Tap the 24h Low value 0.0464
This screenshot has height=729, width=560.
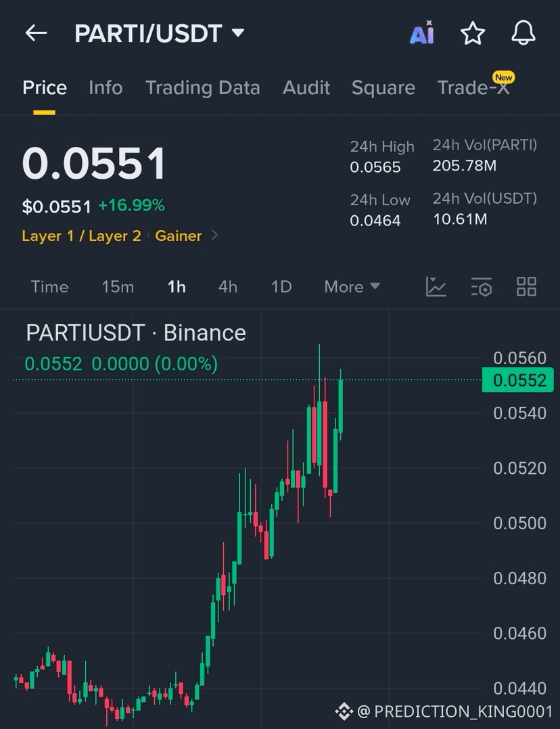375,221
